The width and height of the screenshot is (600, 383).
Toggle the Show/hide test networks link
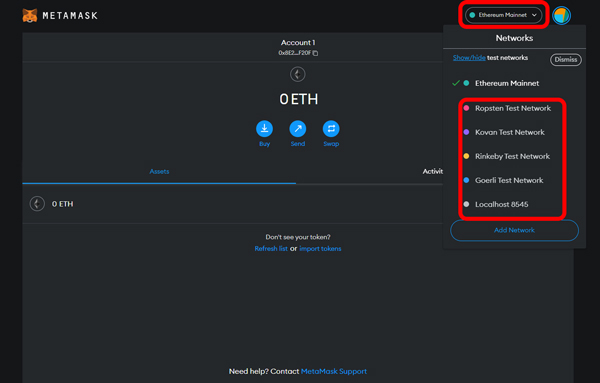click(469, 58)
